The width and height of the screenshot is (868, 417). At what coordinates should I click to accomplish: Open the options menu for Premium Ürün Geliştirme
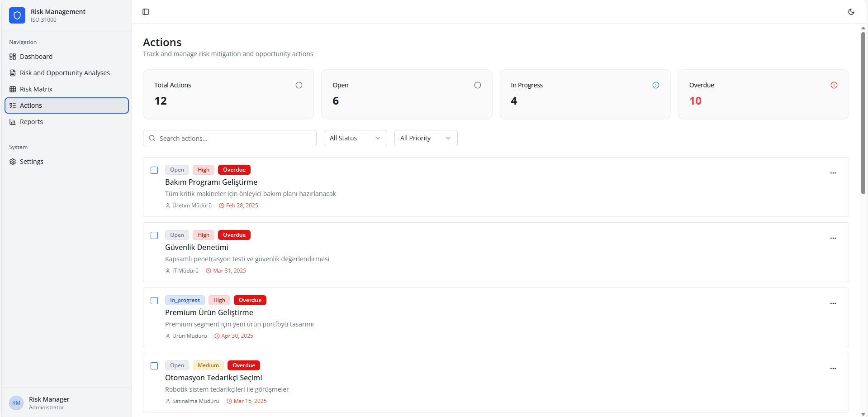833,303
